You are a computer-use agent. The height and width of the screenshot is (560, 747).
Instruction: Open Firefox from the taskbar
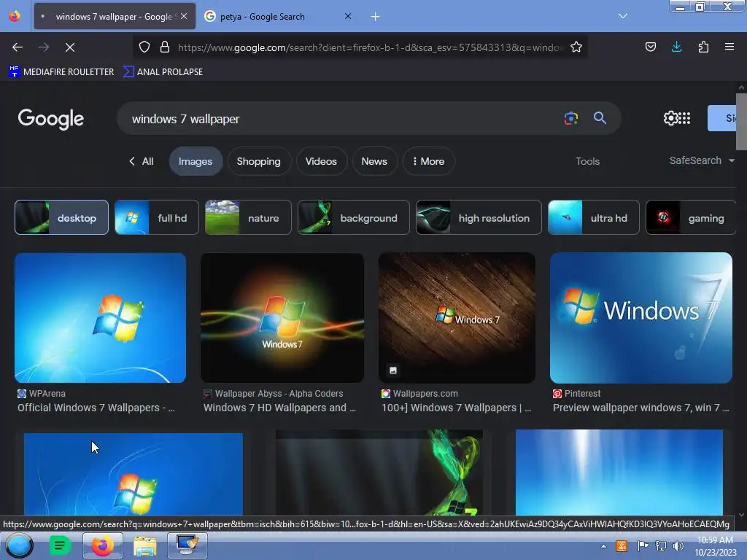pos(102,545)
